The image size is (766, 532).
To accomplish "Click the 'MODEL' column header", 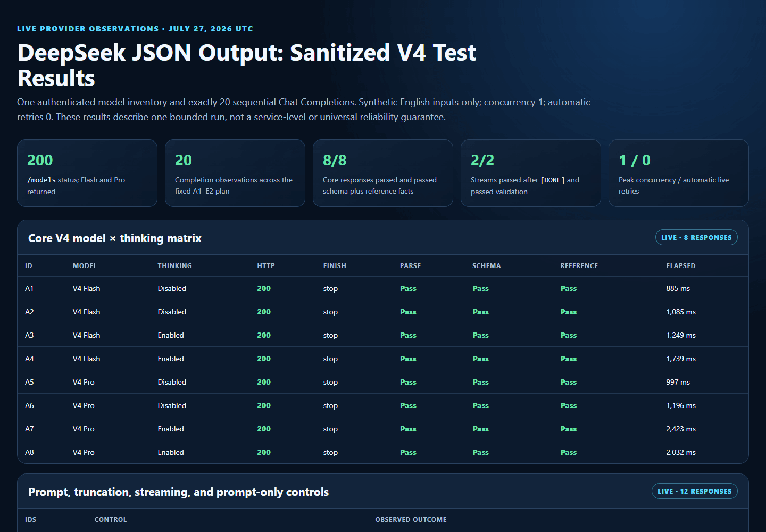I will coord(85,266).
